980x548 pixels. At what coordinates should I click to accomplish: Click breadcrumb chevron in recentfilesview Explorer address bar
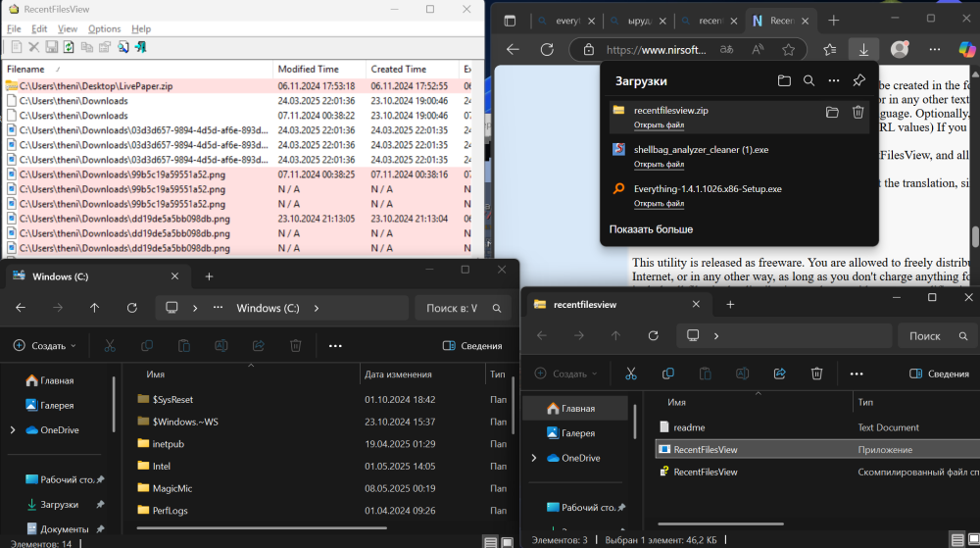pos(716,336)
